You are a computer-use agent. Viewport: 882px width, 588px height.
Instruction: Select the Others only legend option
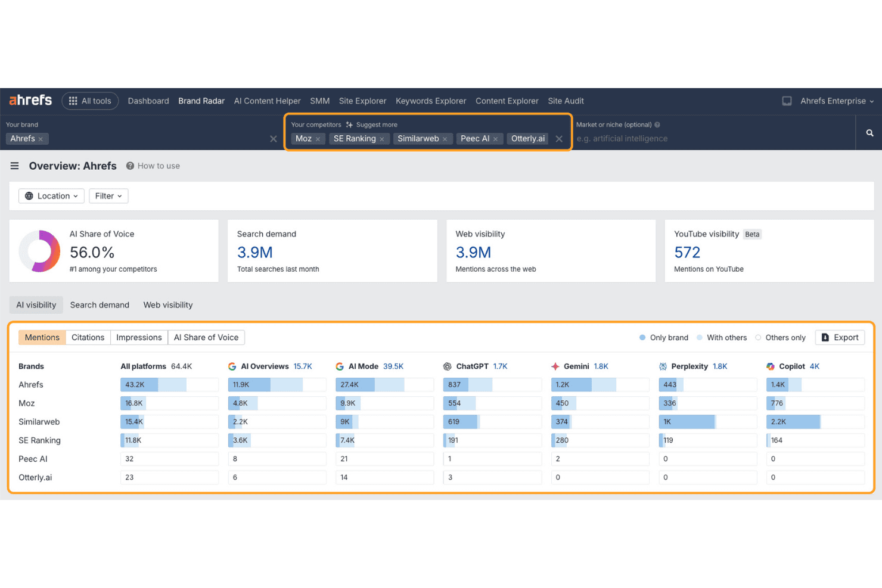pos(780,337)
